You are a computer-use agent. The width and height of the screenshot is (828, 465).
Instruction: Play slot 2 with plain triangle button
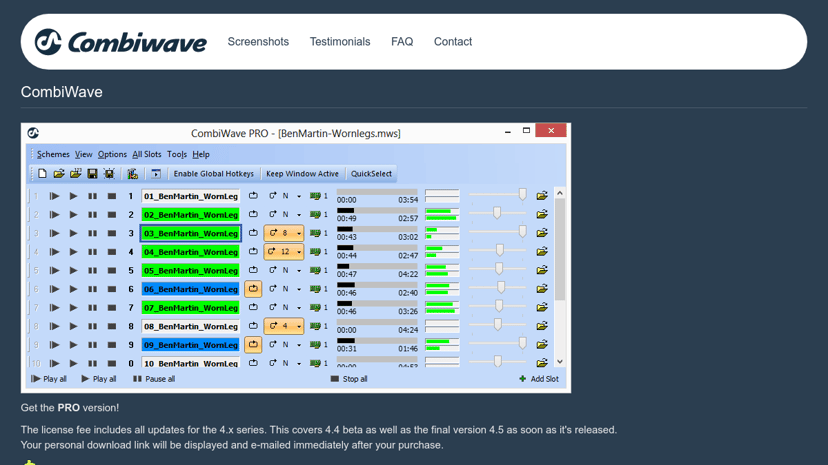click(x=73, y=215)
